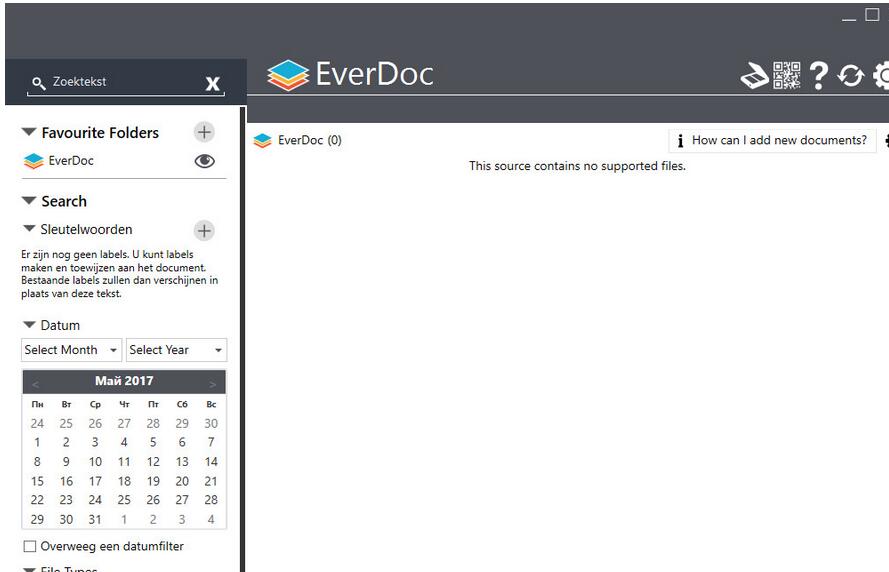Click the magnifier search icon
This screenshot has height=572, width=889.
[x=39, y=83]
